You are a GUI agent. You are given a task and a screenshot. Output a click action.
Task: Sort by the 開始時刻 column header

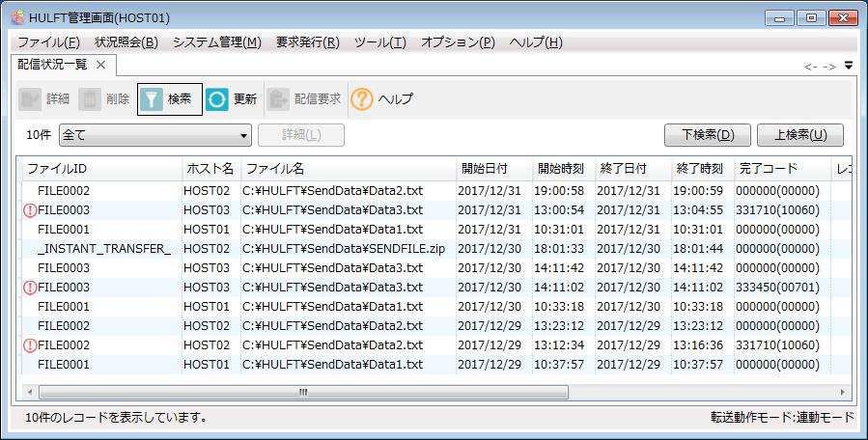coord(564,169)
